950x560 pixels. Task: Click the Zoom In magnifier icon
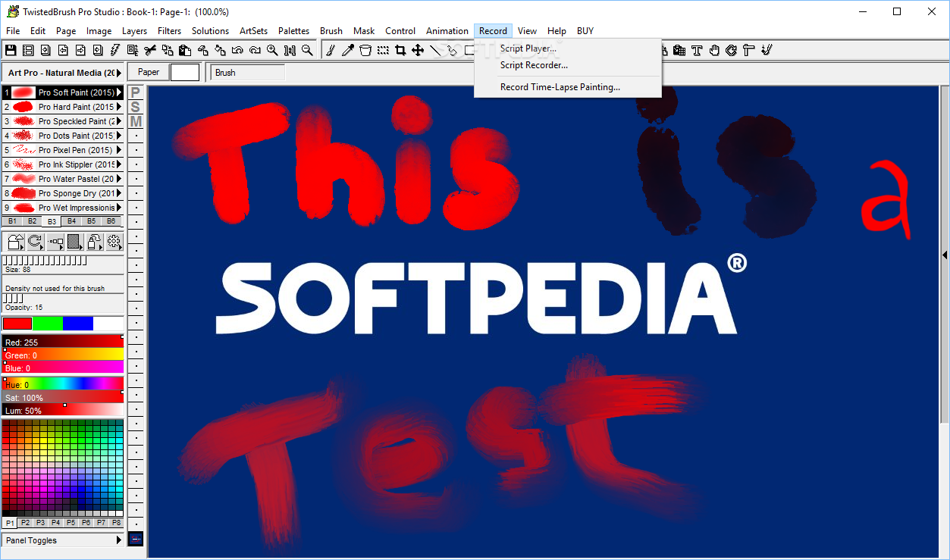tap(272, 50)
